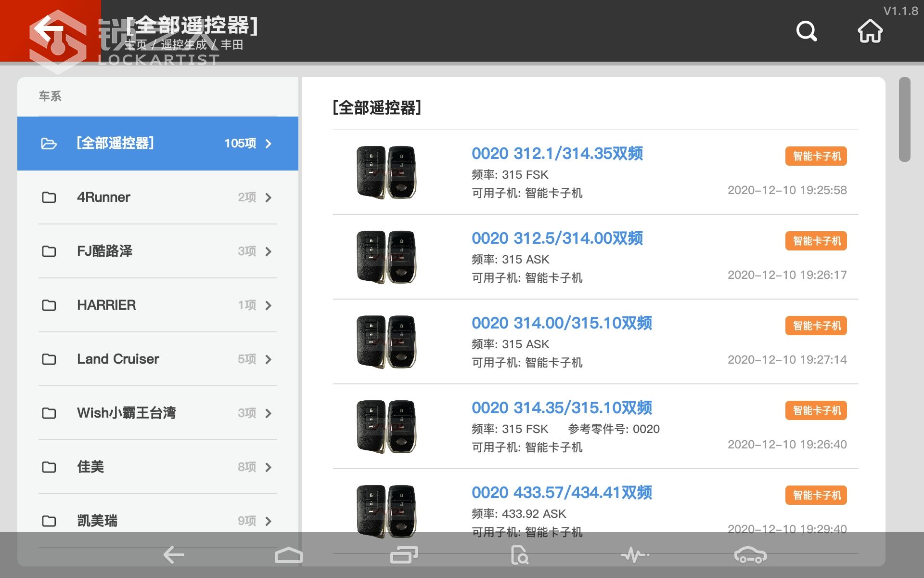Screen dimensions: 924x578
Task: Click the 车系 sidebar header
Action: pos(50,96)
